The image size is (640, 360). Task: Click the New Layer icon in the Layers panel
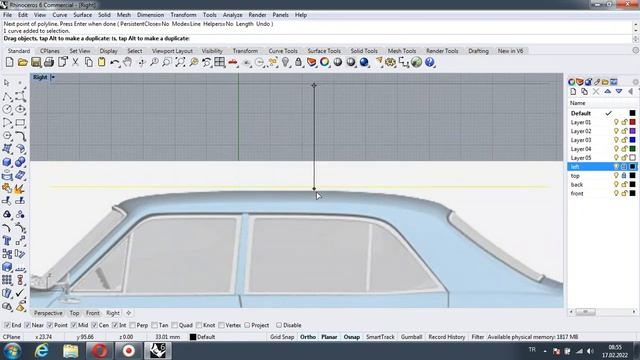(x=573, y=92)
